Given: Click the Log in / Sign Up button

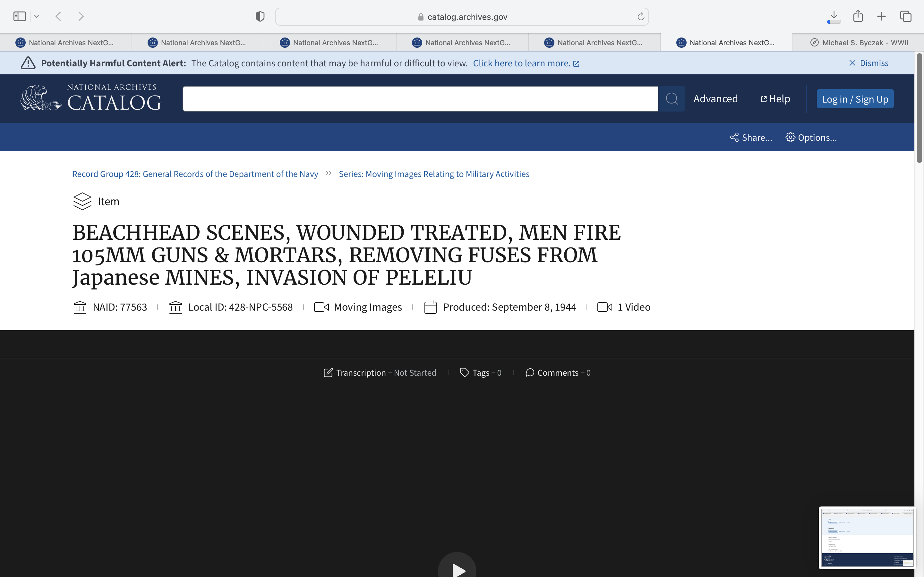Looking at the screenshot, I should pos(855,99).
